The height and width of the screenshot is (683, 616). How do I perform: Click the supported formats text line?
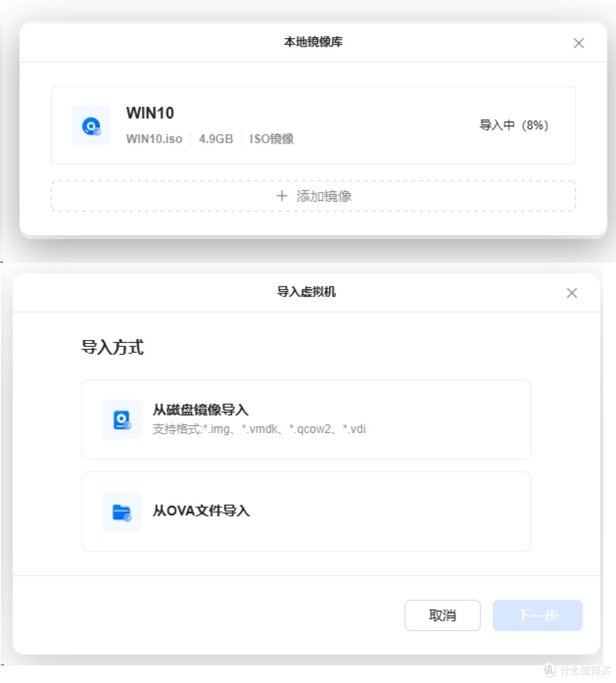(259, 429)
